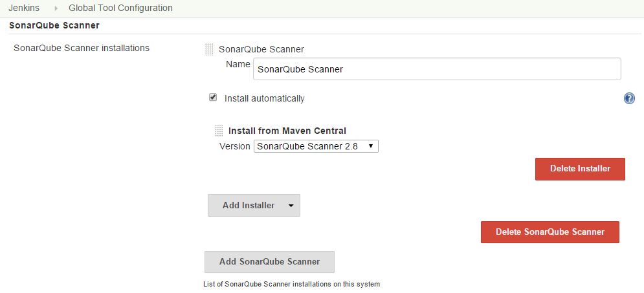Toggle the Install automatically checkbox
Screen dimensions: 644x293
pyautogui.click(x=213, y=98)
